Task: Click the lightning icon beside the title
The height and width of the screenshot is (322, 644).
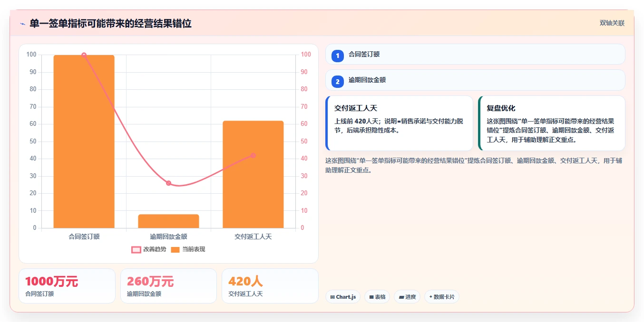Action: tap(22, 24)
